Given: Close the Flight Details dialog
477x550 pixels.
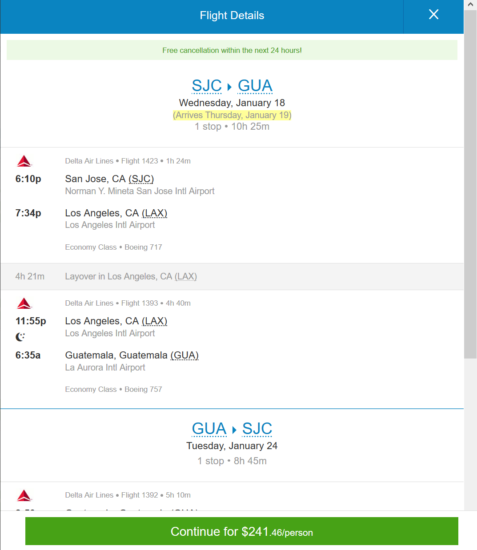Looking at the screenshot, I should click(434, 15).
